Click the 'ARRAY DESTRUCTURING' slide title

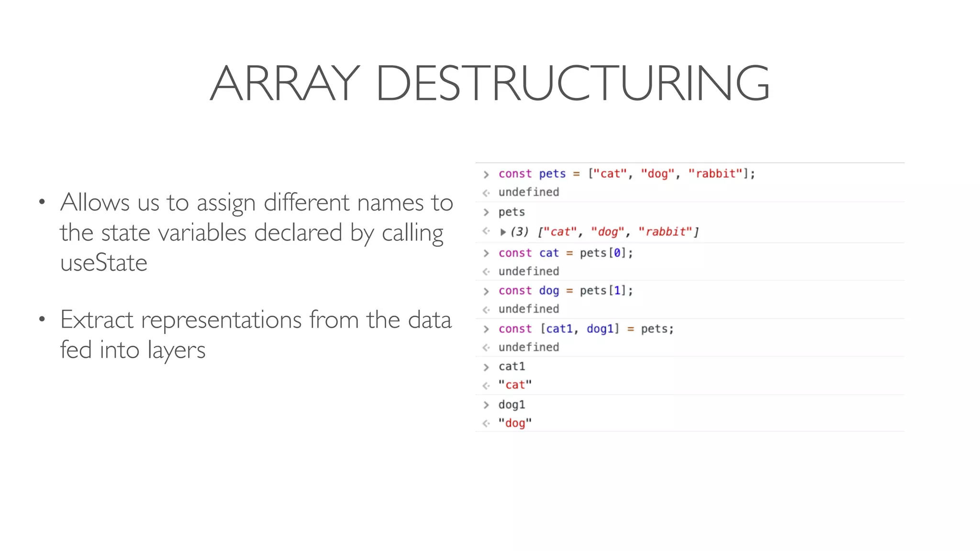(490, 83)
